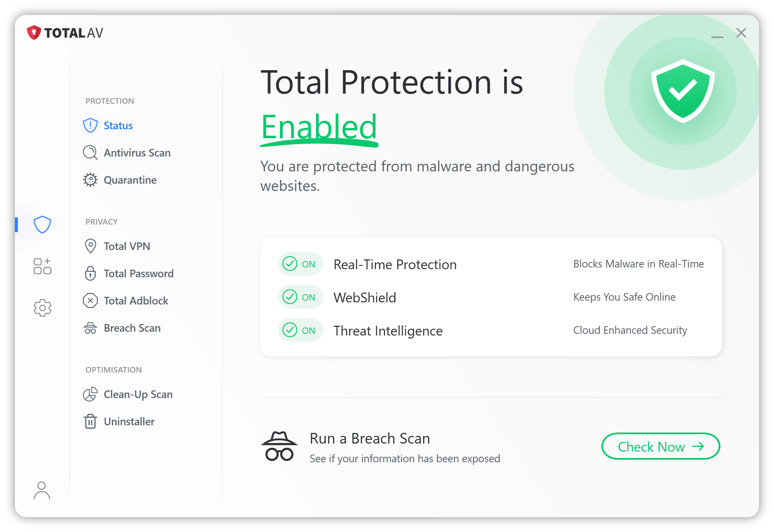Click the large green shield checkmark graphic

point(683,91)
